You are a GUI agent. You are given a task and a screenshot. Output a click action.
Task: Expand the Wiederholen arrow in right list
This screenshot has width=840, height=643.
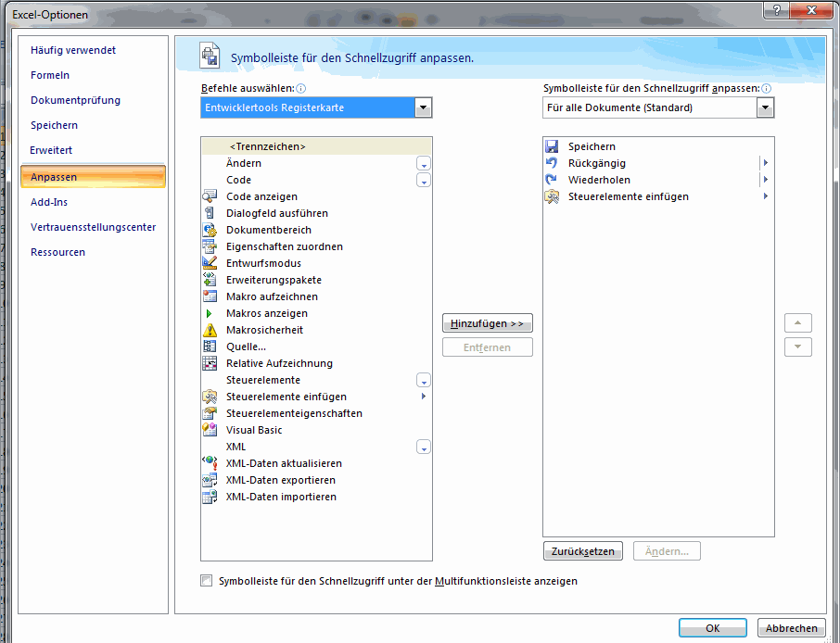click(765, 180)
